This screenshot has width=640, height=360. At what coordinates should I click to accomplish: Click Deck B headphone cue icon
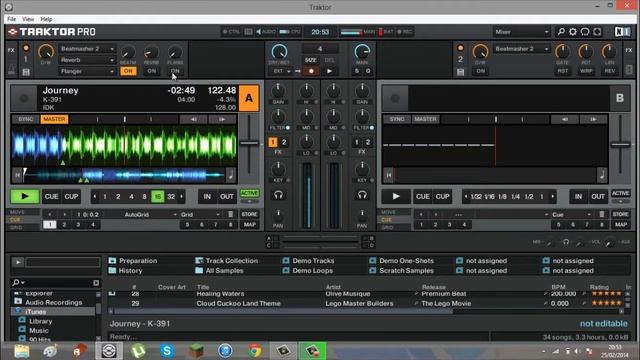click(362, 195)
